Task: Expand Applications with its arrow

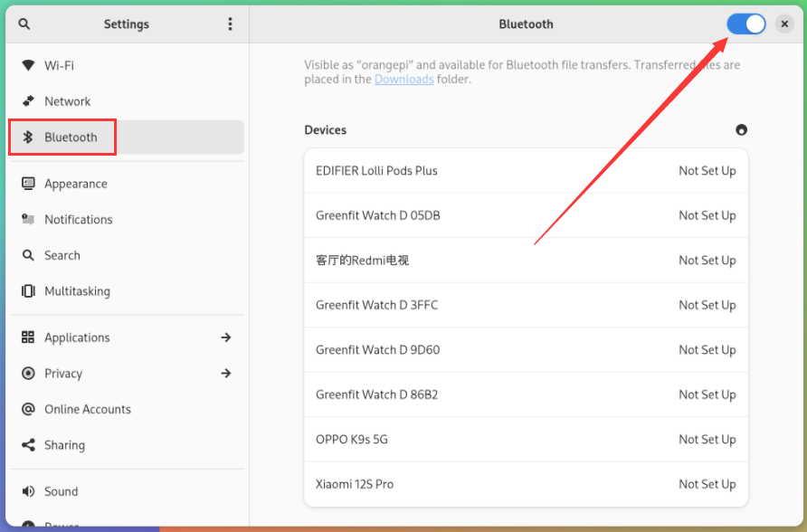Action: [226, 337]
